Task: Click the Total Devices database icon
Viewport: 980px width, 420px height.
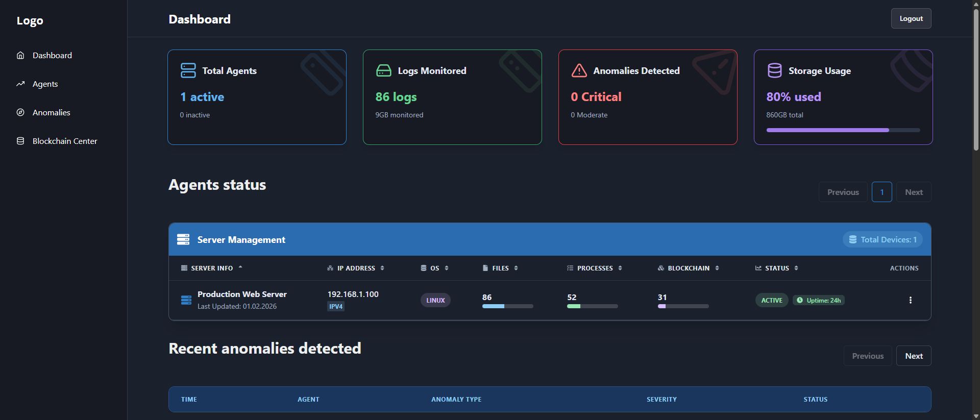Action: (x=852, y=239)
